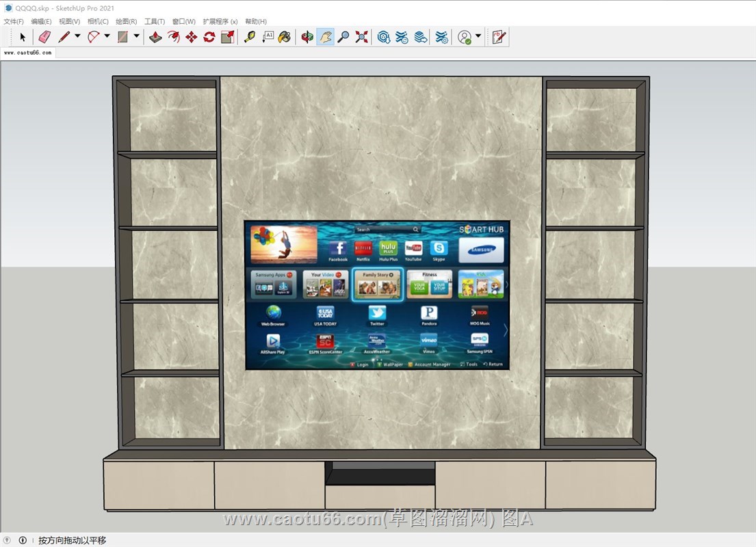
Task: Open the 文件(F) menu
Action: point(14,22)
